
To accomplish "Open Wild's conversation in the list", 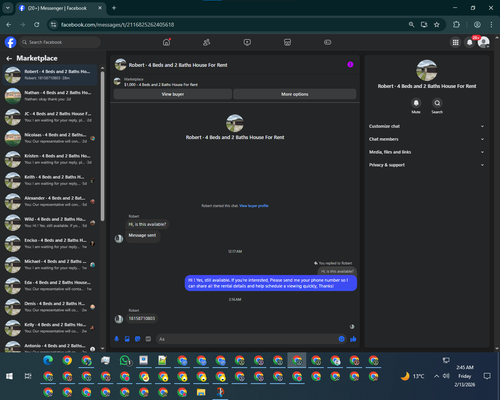I will [50, 222].
